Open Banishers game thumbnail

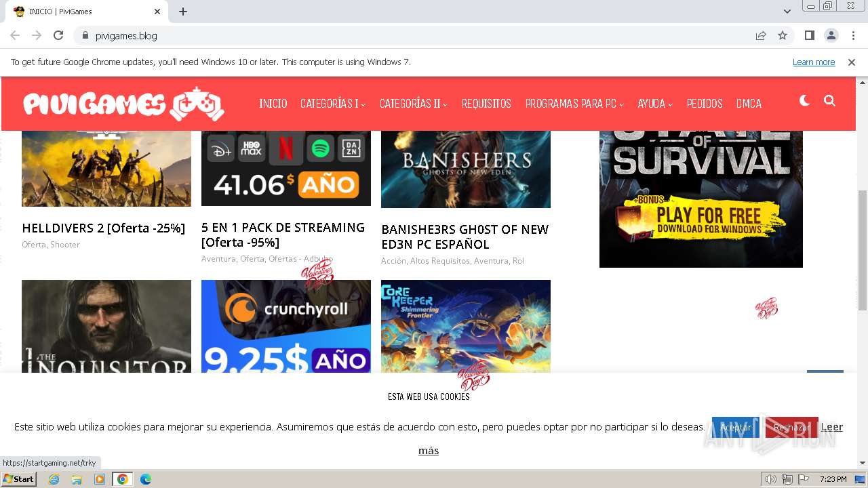466,169
